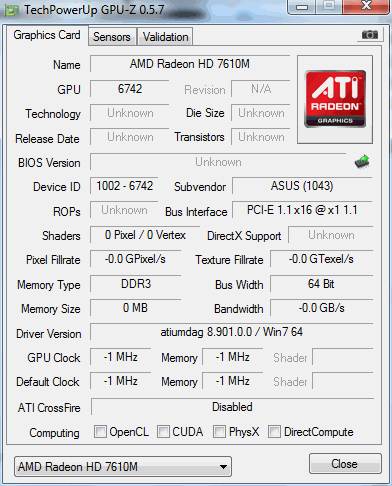
Task: Open the AMD Radeon HD 7610M dropdown
Action: tap(123, 467)
